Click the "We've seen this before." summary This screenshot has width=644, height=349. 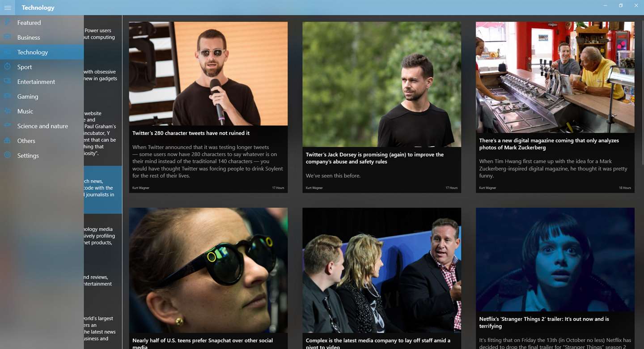click(x=333, y=176)
